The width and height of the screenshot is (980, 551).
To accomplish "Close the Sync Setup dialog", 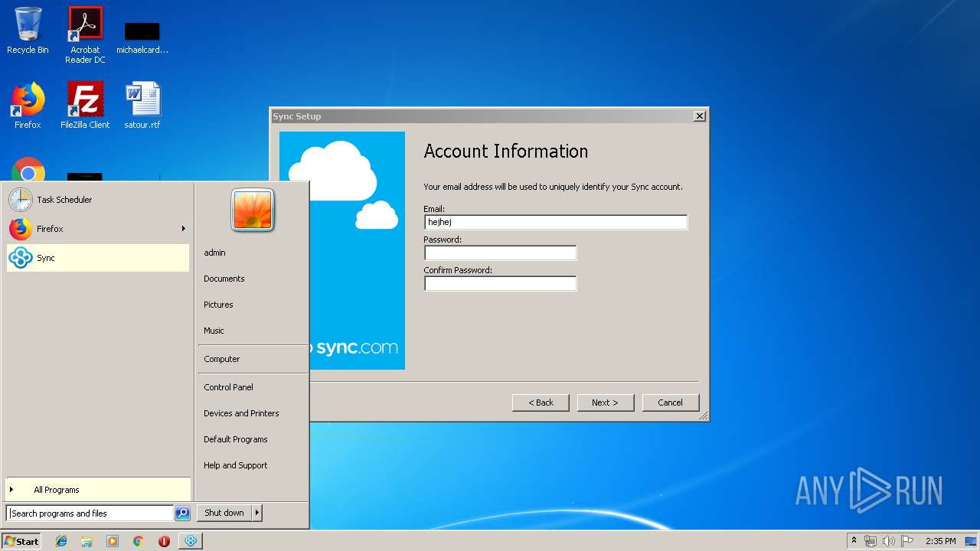I will 699,116.
